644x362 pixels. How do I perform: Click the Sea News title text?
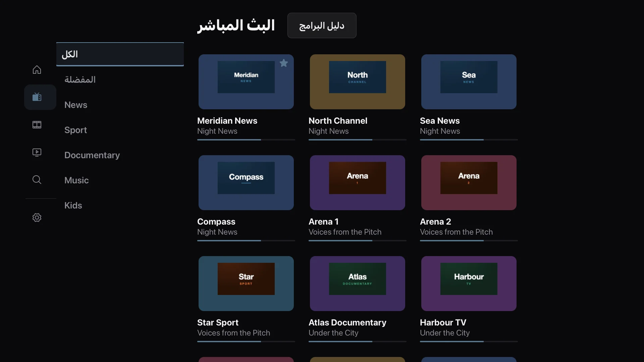point(440,121)
